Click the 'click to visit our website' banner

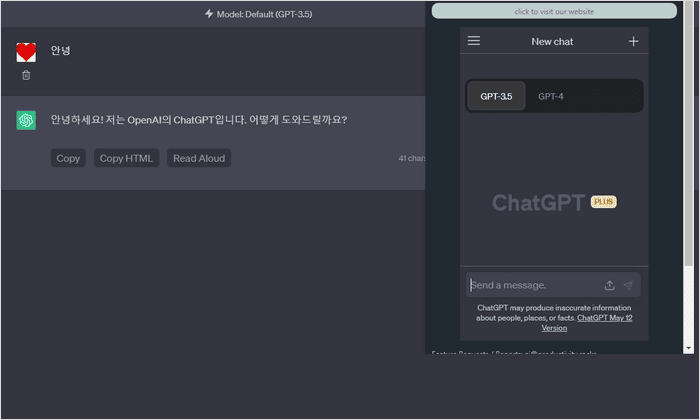(x=554, y=11)
